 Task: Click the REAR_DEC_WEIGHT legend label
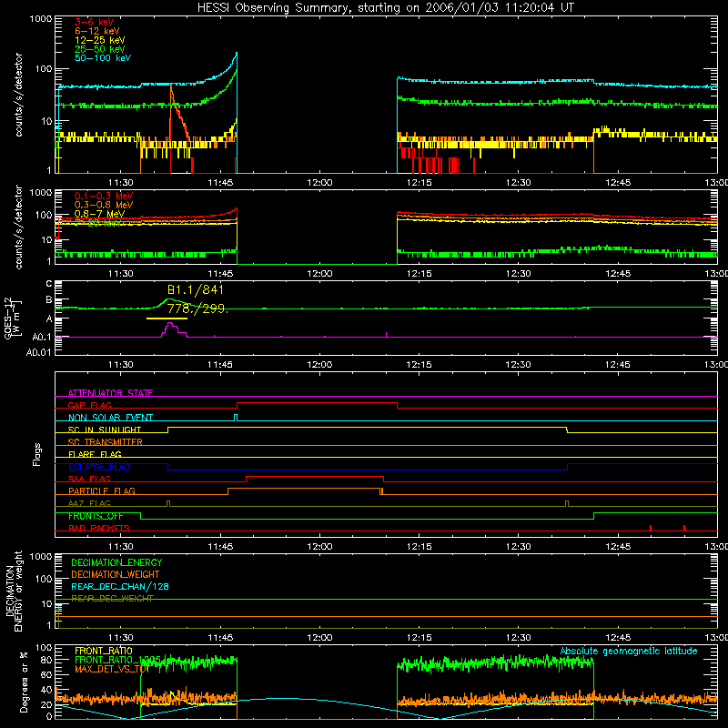(x=112, y=599)
